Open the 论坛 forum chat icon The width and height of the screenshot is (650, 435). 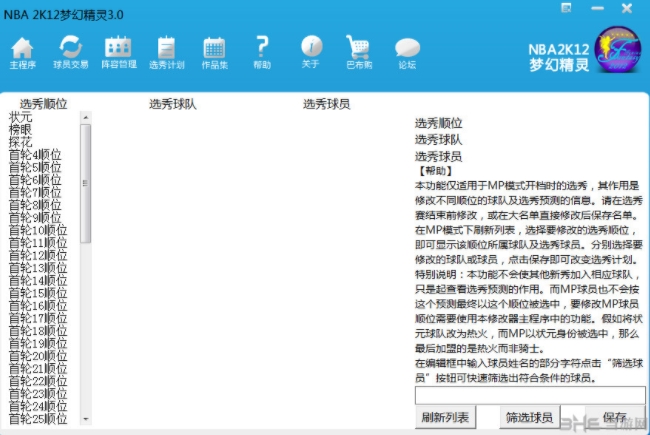click(x=407, y=51)
